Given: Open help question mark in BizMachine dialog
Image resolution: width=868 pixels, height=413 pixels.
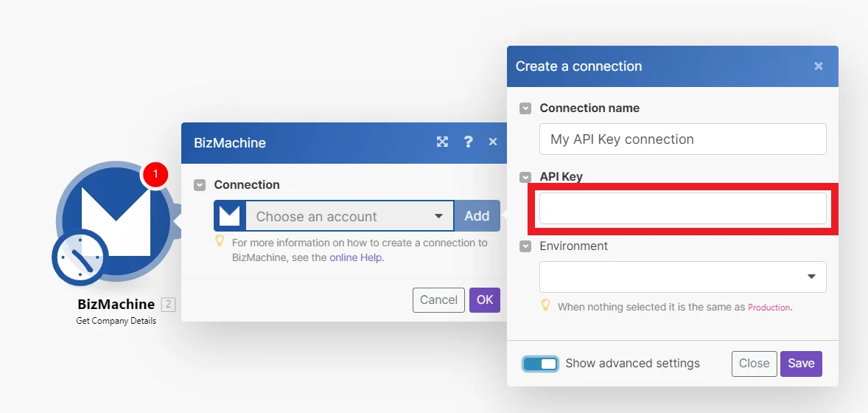Looking at the screenshot, I should pos(469,142).
